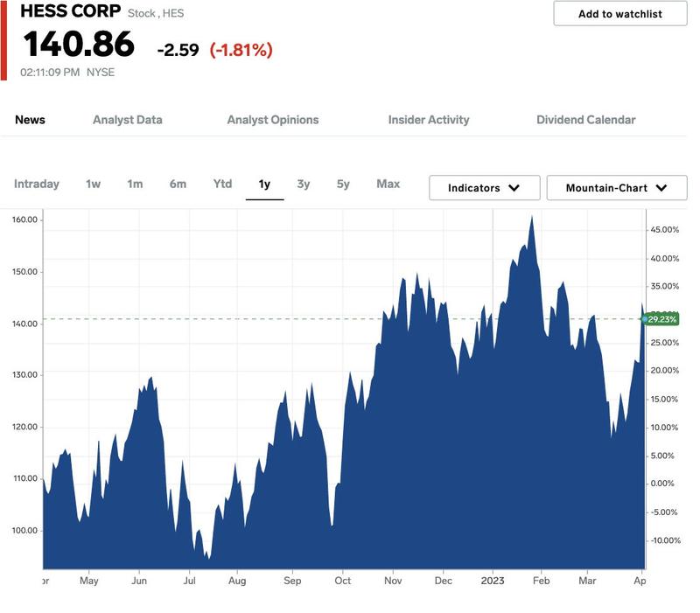Click the Add to watchlist button
The image size is (700, 613).
coord(619,14)
